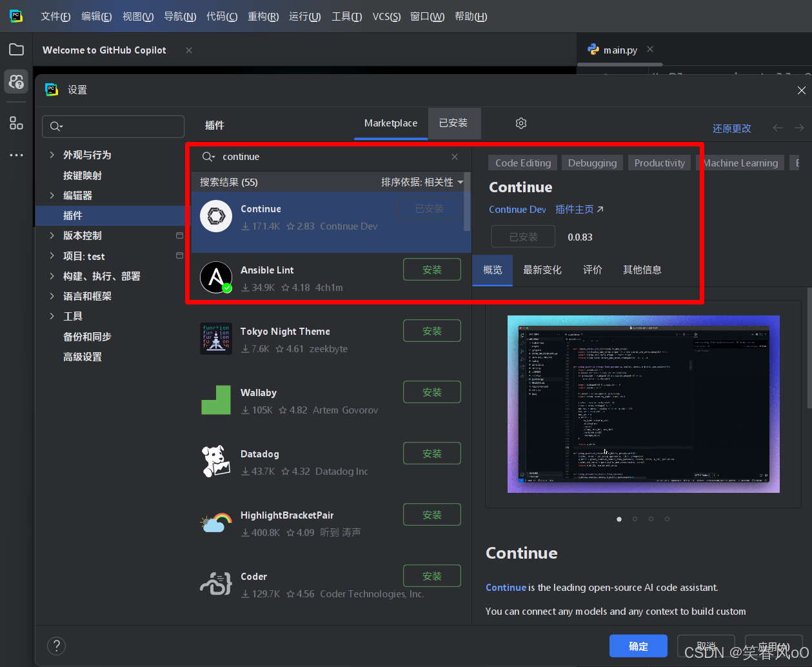Click the 还原更改 link
The image size is (812, 667).
732,128
